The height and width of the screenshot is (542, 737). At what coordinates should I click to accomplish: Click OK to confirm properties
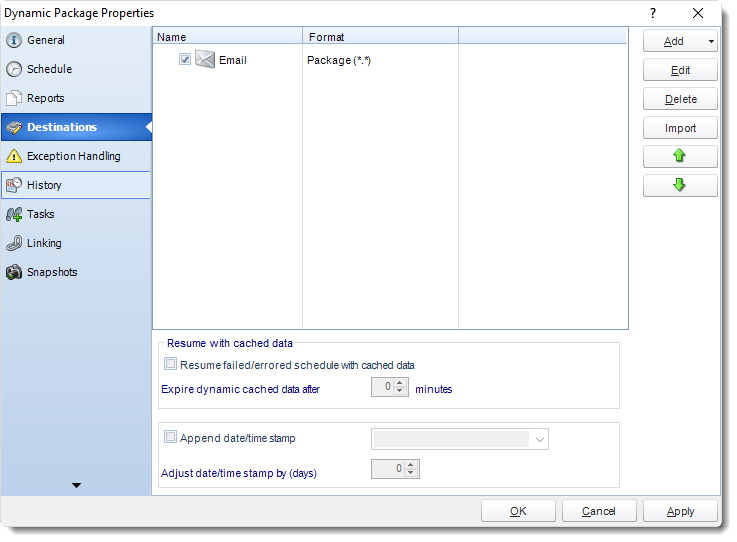(518, 511)
